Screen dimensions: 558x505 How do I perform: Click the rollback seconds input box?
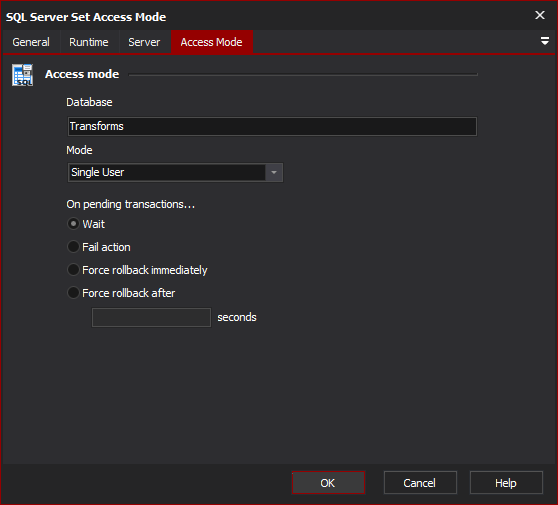(x=151, y=317)
